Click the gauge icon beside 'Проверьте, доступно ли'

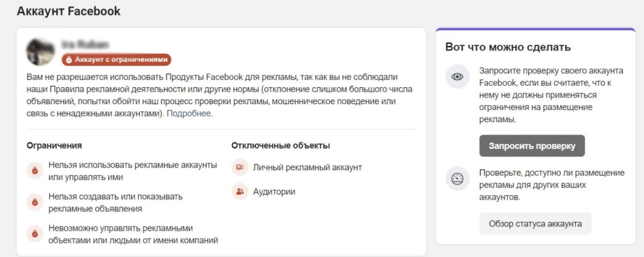pos(457,179)
